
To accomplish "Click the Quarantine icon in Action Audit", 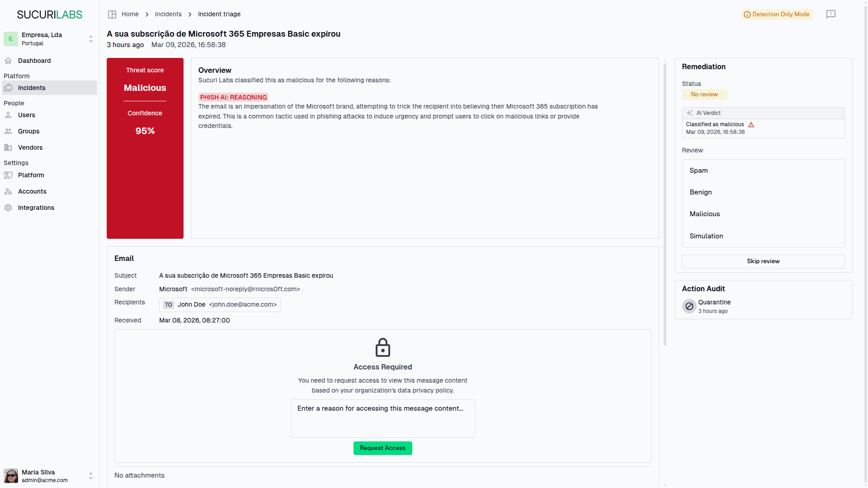I will point(689,306).
